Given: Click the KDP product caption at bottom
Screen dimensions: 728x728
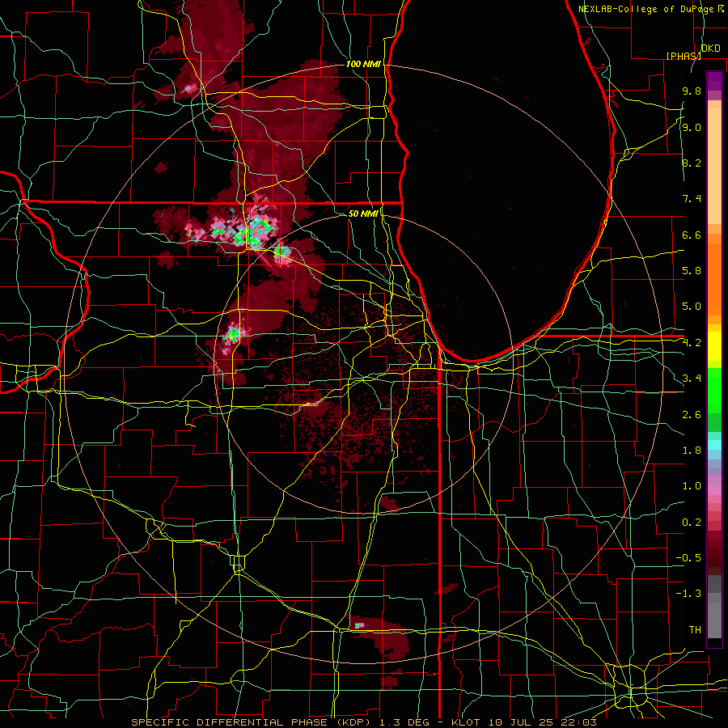Looking at the screenshot, I should pyautogui.click(x=363, y=722).
